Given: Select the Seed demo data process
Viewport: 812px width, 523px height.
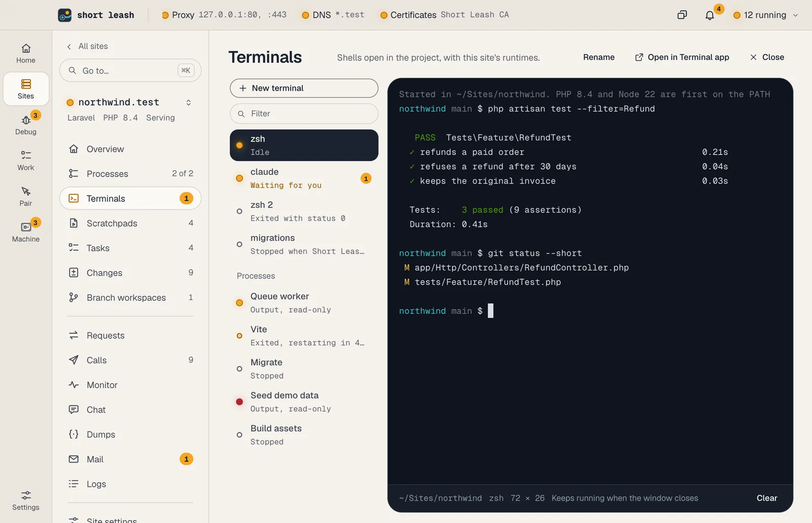Looking at the screenshot, I should tap(304, 402).
